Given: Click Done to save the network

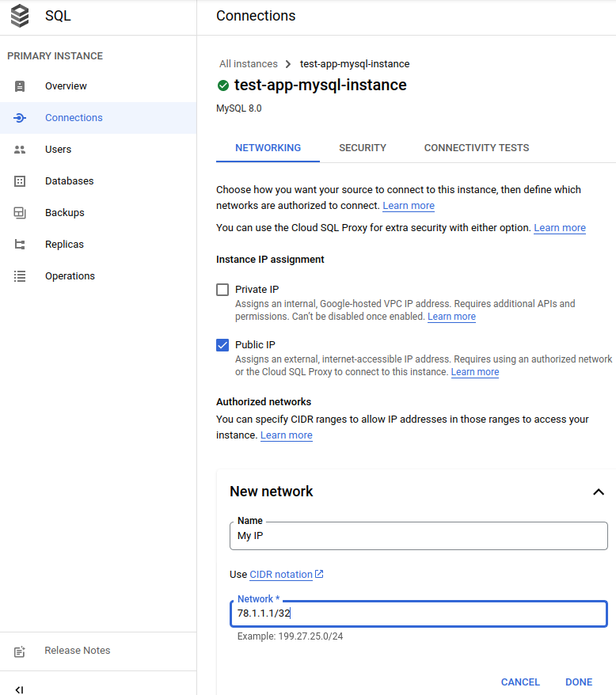Looking at the screenshot, I should pyautogui.click(x=579, y=682).
